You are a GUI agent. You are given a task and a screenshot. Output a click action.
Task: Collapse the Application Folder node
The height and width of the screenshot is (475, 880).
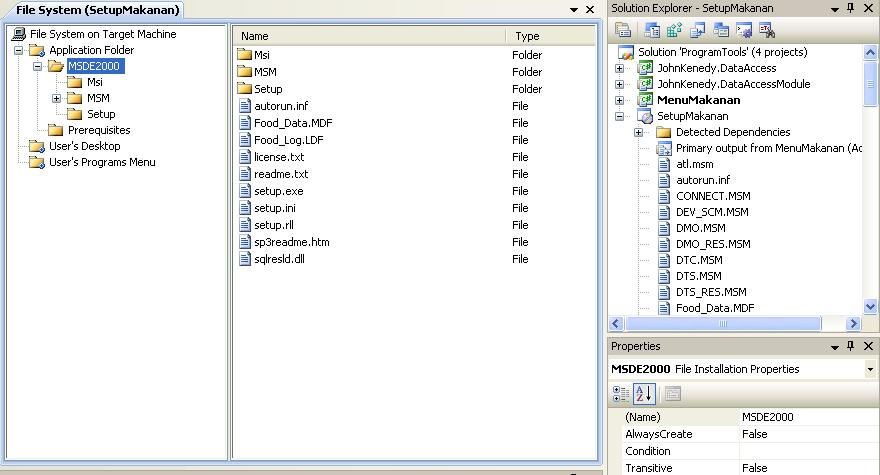[x=19, y=51]
